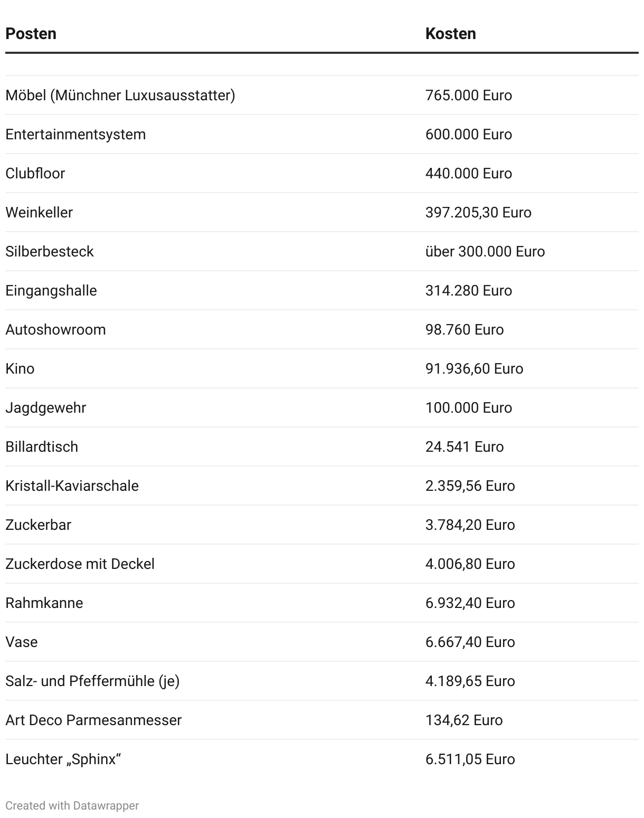
Task: Click the Weinkeller cost value 397.205,30 Euro
Action: (x=478, y=213)
